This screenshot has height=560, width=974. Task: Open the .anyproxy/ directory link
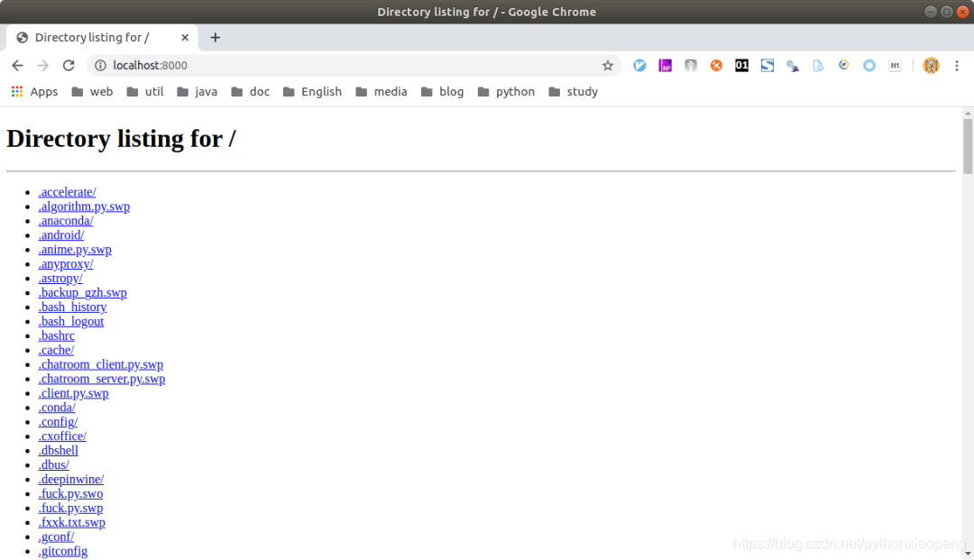click(x=66, y=264)
